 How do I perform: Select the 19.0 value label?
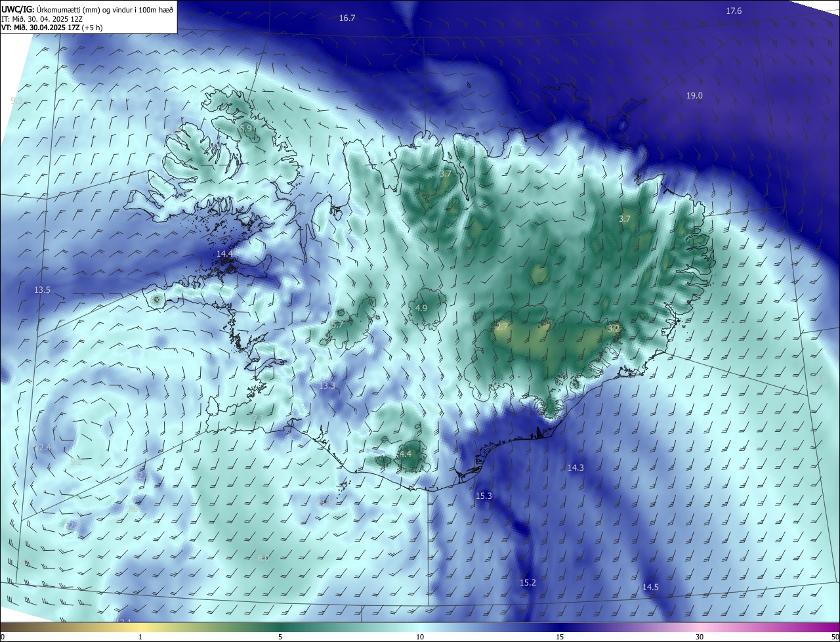click(x=694, y=96)
